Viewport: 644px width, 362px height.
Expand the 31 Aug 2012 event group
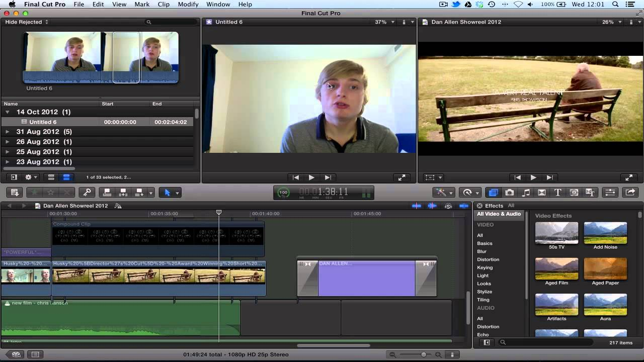(x=8, y=131)
